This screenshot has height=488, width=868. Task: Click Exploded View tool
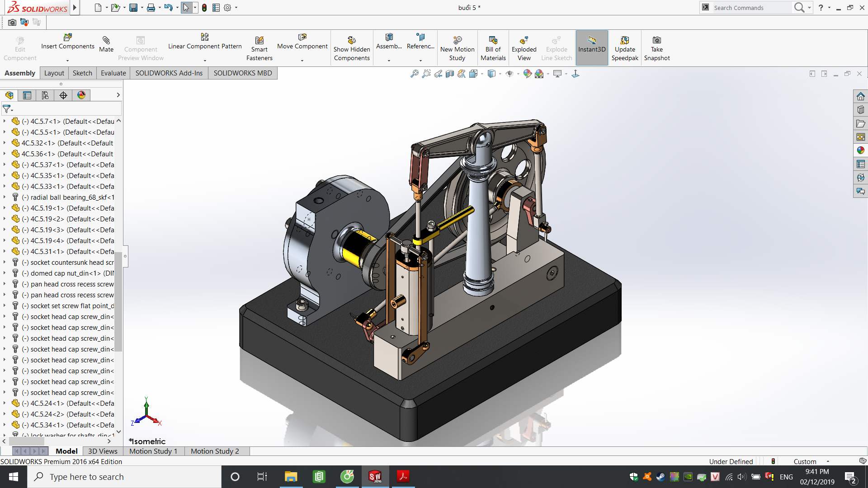[524, 48]
